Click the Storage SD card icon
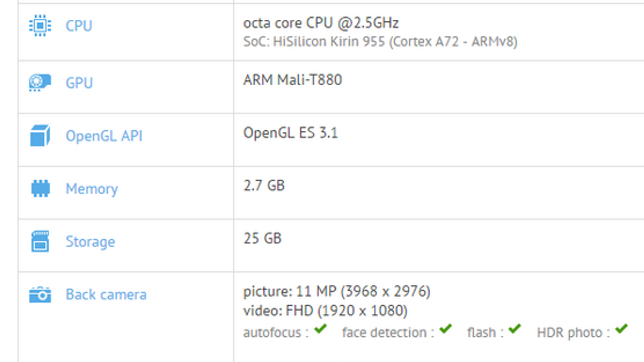 coord(40,241)
